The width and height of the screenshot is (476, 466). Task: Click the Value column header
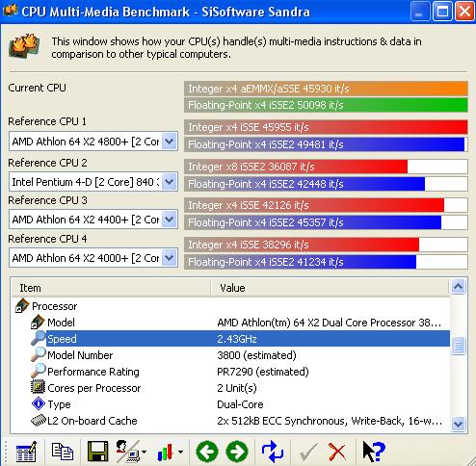[x=330, y=288]
